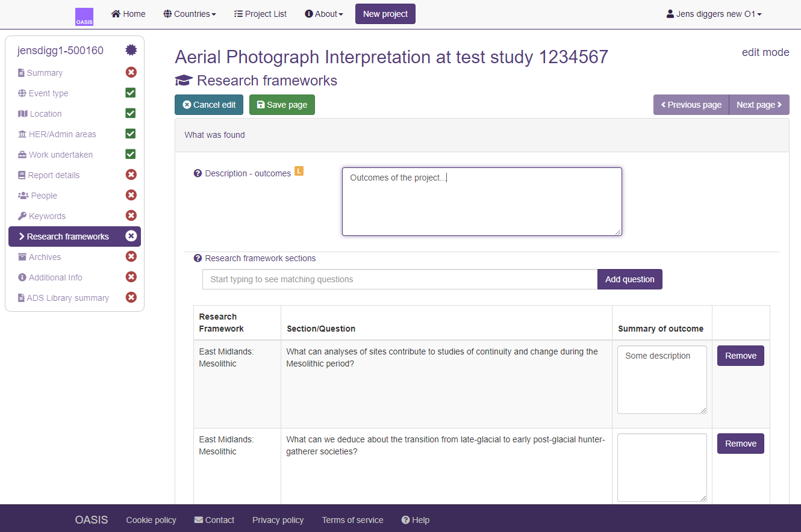Click in the Description - outcomes text area
801x532 pixels.
[x=482, y=202]
